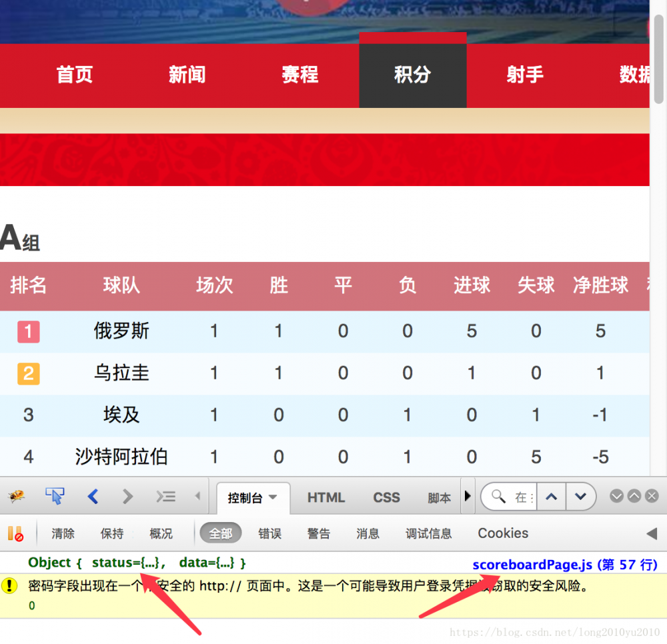This screenshot has width=667, height=644.
Task: Click the 乌拉圭 team name
Action: (x=121, y=373)
